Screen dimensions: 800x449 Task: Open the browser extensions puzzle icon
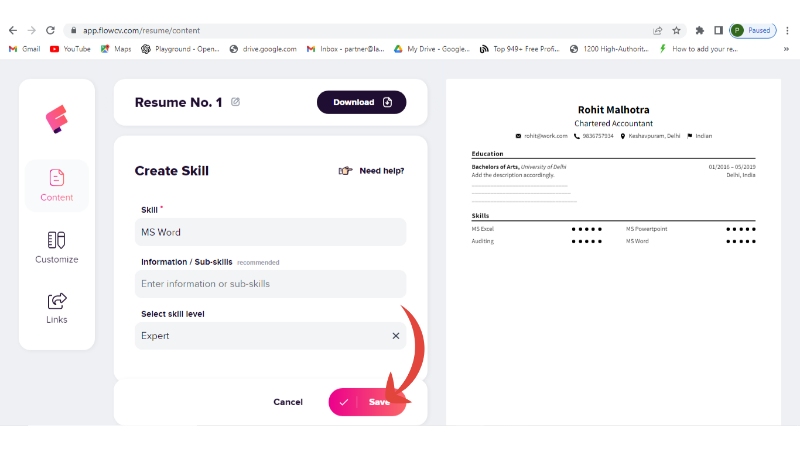pos(700,31)
